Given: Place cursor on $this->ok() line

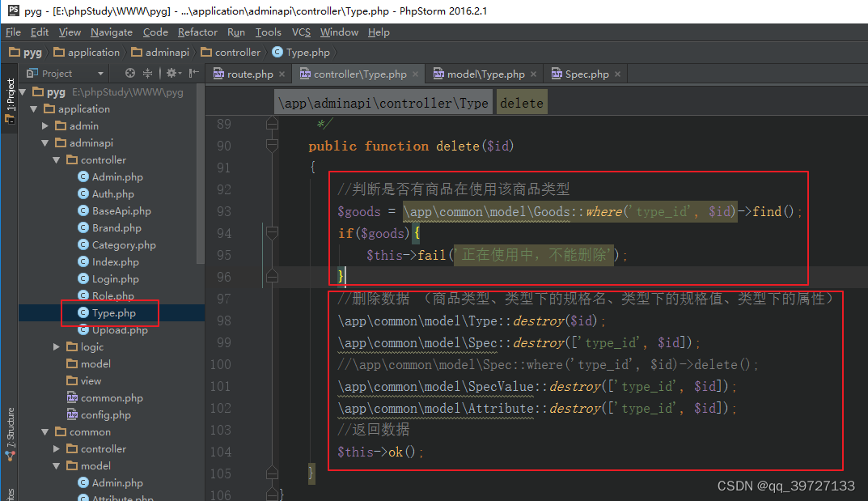Looking at the screenshot, I should [x=381, y=452].
